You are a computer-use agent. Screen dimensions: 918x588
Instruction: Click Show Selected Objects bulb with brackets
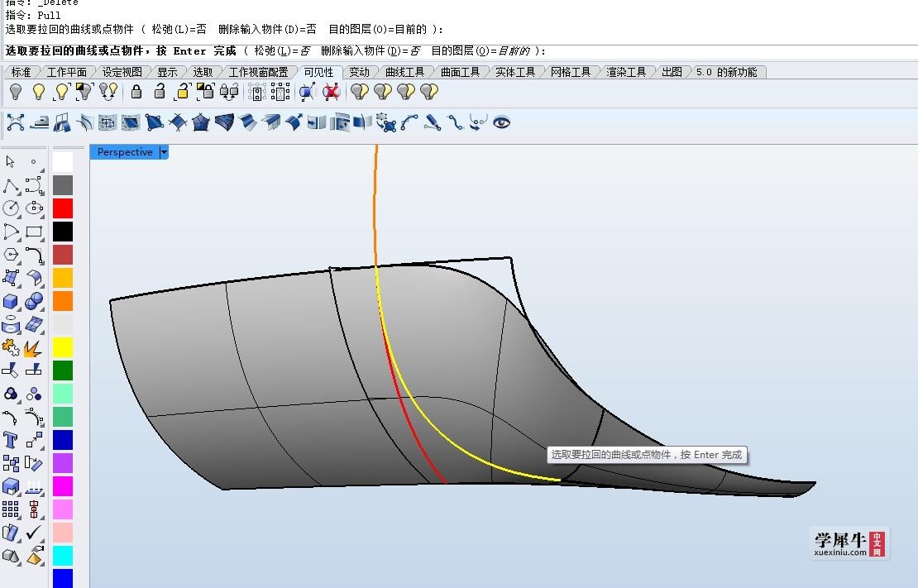pyautogui.click(x=62, y=92)
